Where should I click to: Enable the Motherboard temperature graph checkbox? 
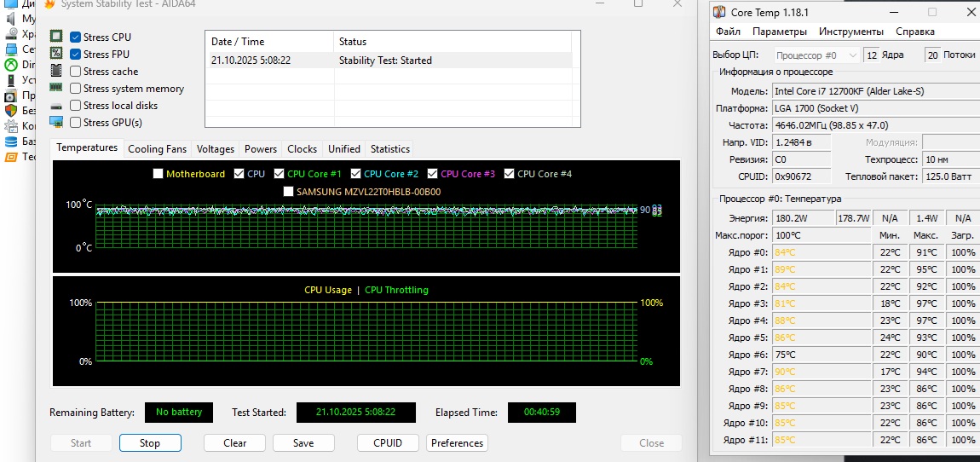(158, 174)
